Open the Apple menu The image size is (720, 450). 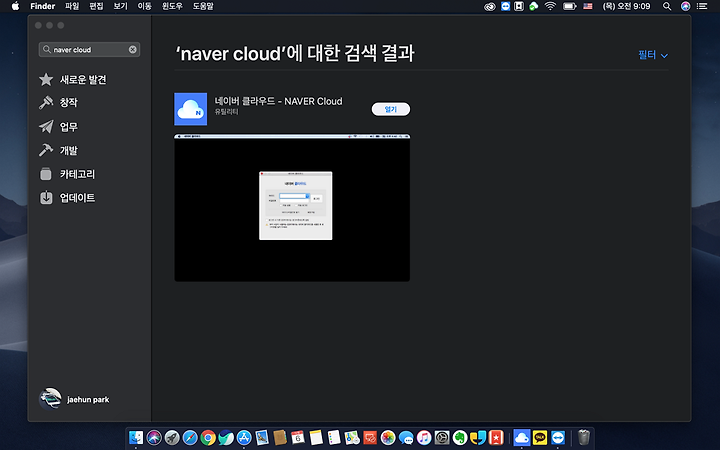coord(15,6)
